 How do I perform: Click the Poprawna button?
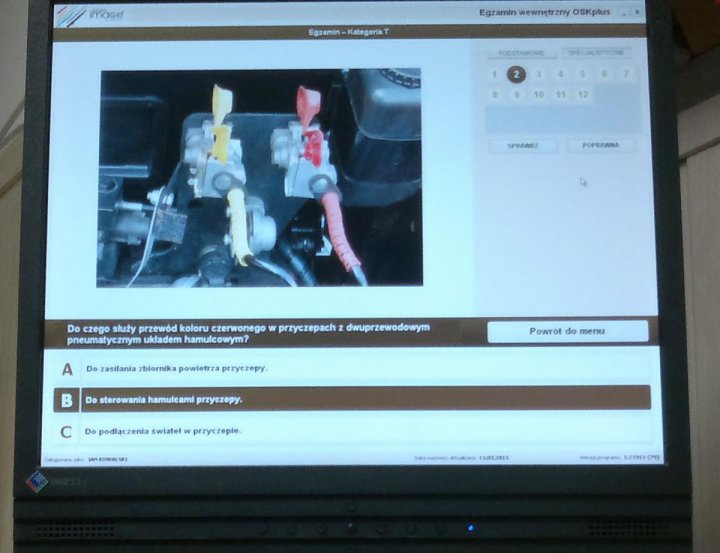pos(601,145)
